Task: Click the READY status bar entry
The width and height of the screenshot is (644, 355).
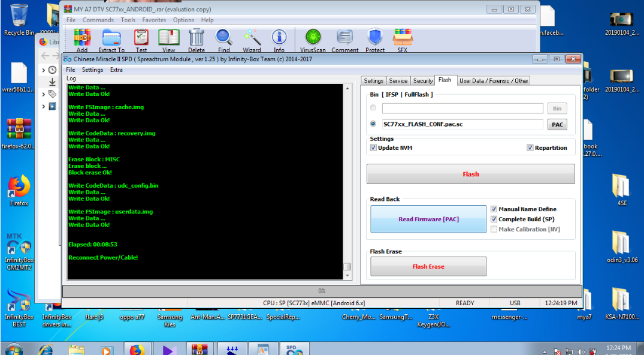Action: point(465,303)
